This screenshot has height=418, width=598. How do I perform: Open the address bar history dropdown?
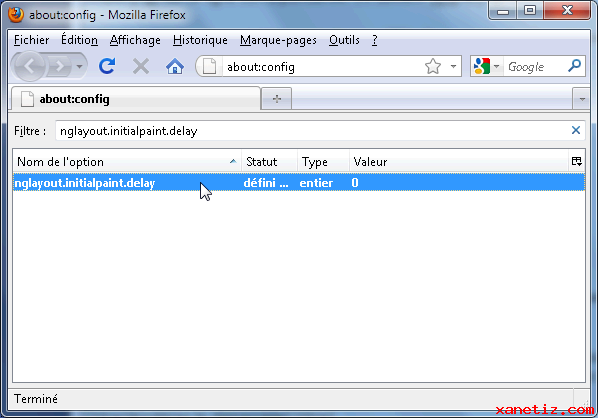pyautogui.click(x=453, y=66)
